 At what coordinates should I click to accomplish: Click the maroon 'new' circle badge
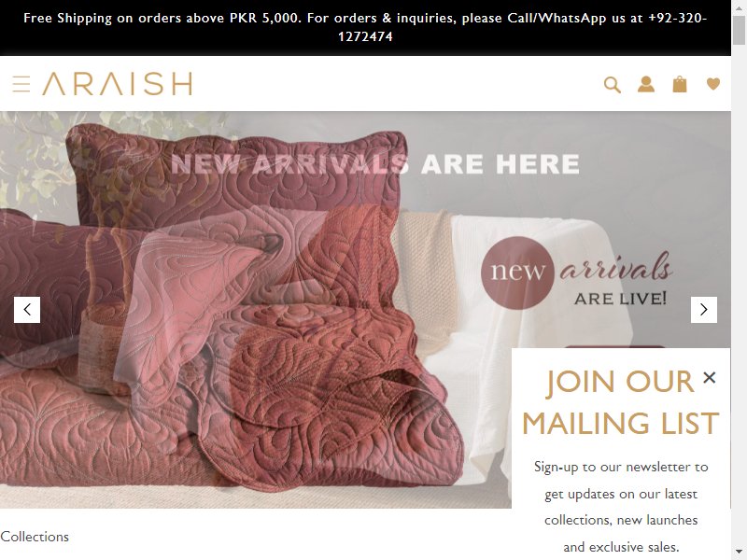coord(517,273)
